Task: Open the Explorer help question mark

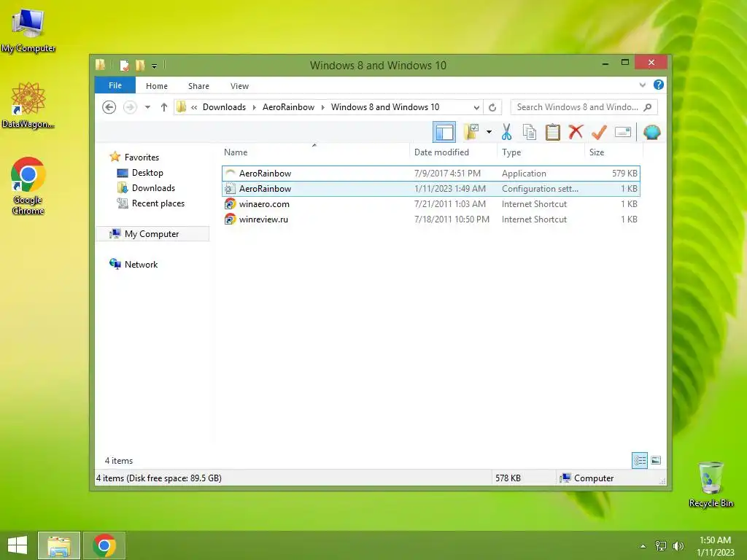Action: click(x=659, y=85)
